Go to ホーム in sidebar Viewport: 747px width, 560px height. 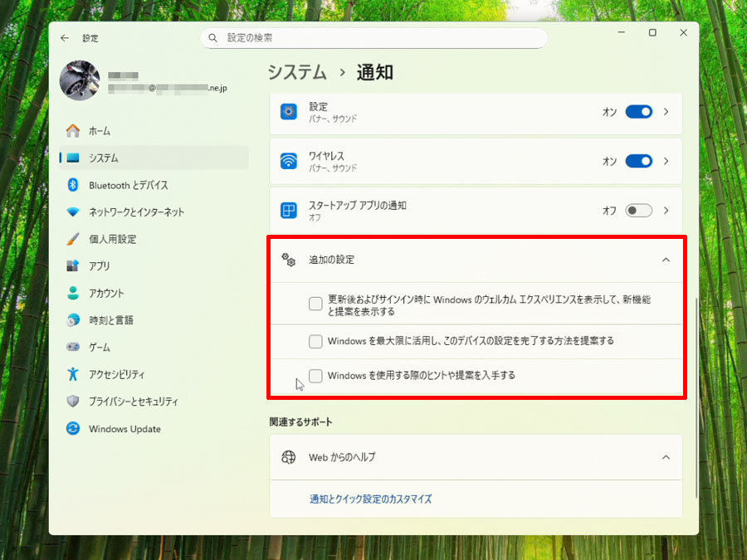[154, 130]
